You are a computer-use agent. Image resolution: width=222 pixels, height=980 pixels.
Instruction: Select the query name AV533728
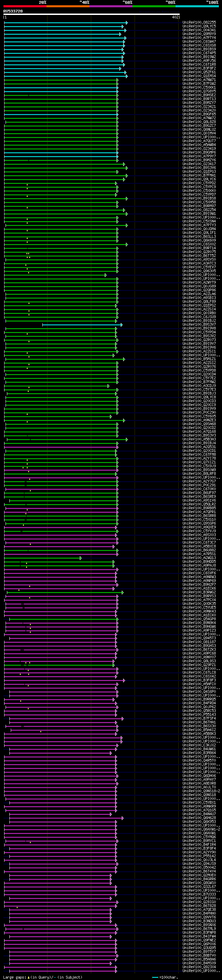coord(13,11)
